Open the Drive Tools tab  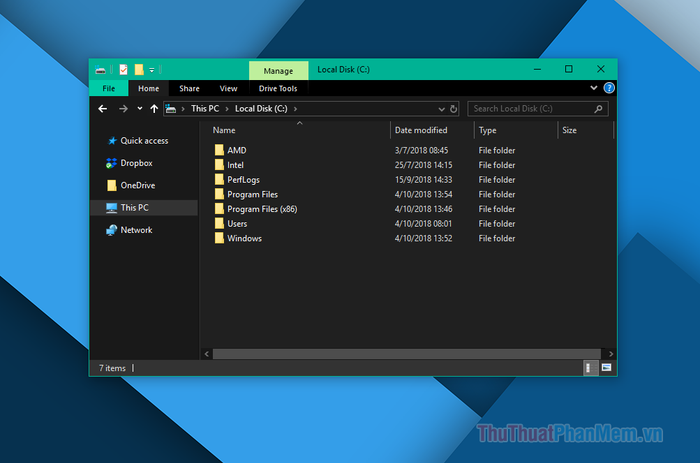278,88
